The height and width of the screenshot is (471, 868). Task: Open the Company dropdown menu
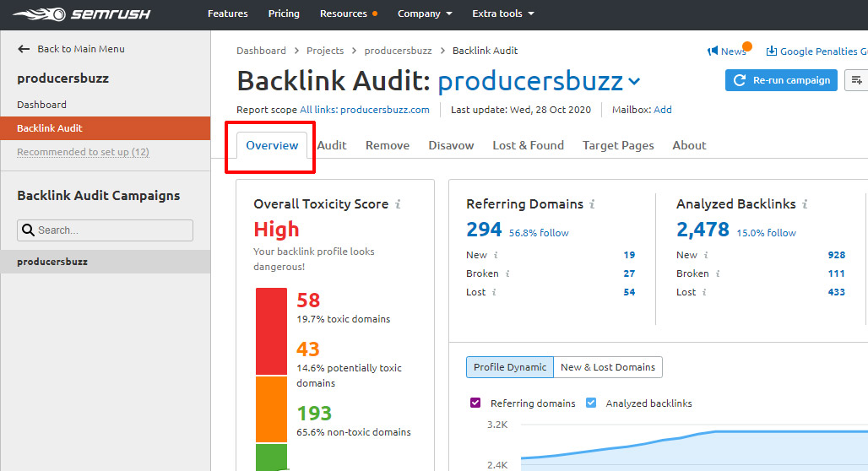(425, 14)
